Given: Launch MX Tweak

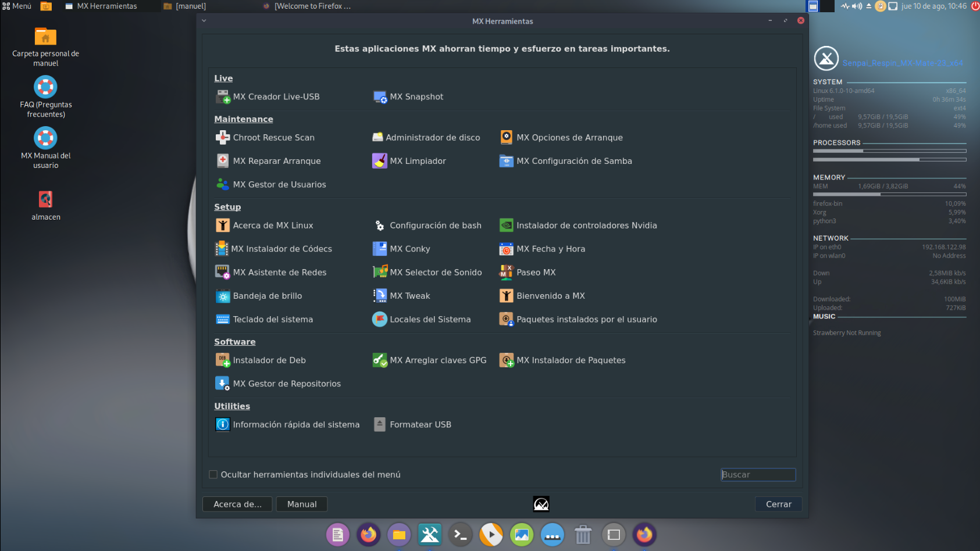Looking at the screenshot, I should point(402,296).
